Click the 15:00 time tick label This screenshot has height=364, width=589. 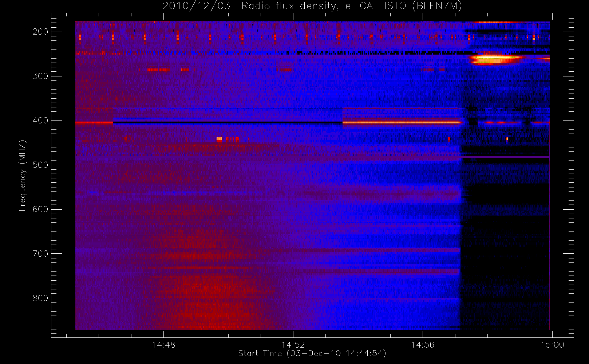point(552,345)
